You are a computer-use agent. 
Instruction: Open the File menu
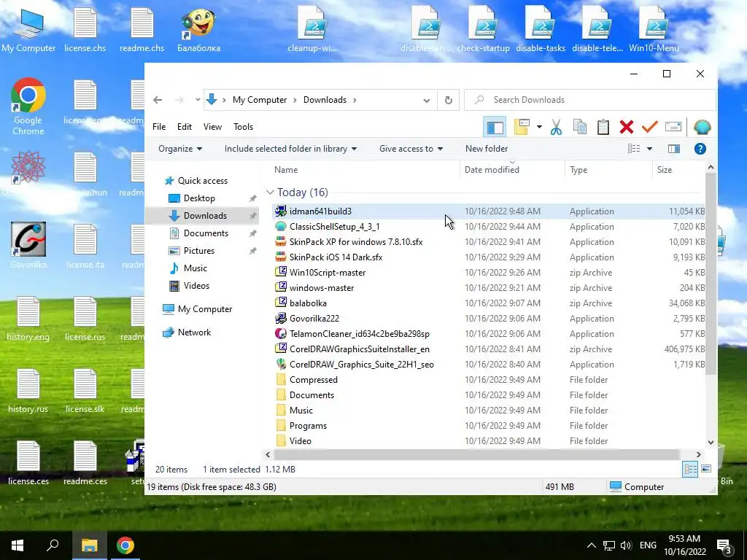click(159, 127)
